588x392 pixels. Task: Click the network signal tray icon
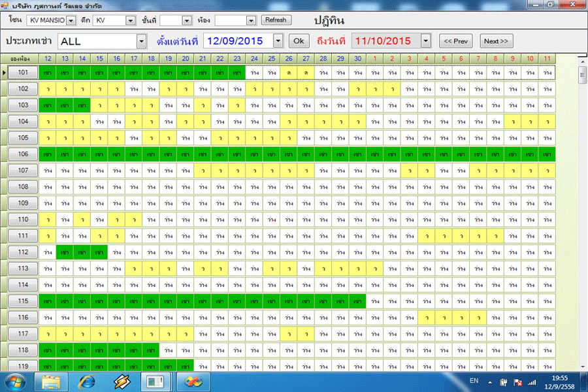pos(531,382)
